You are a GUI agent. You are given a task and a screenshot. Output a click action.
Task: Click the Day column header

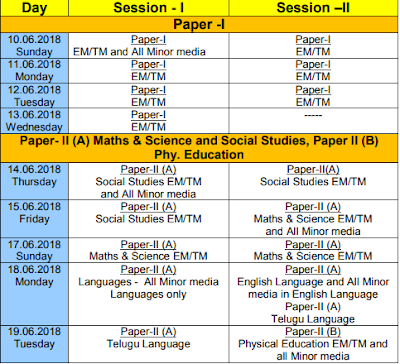(34, 8)
